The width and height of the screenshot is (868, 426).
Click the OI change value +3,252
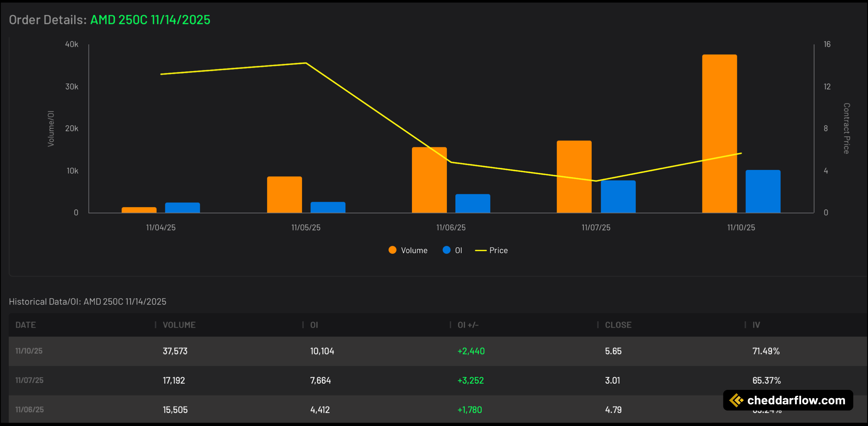[471, 380]
